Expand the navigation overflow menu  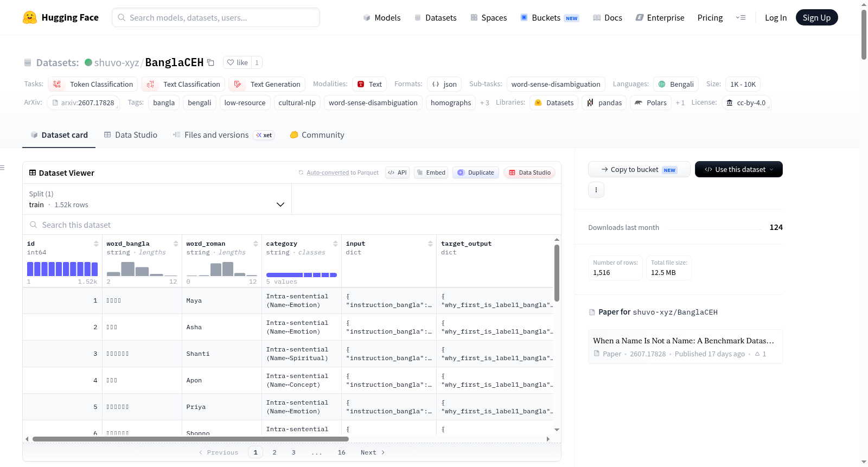click(x=741, y=17)
